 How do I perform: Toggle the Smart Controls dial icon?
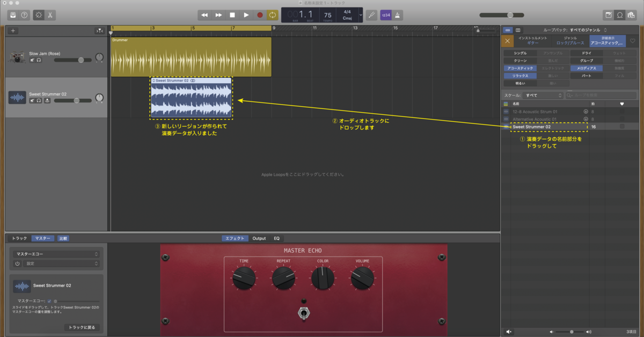tap(39, 15)
